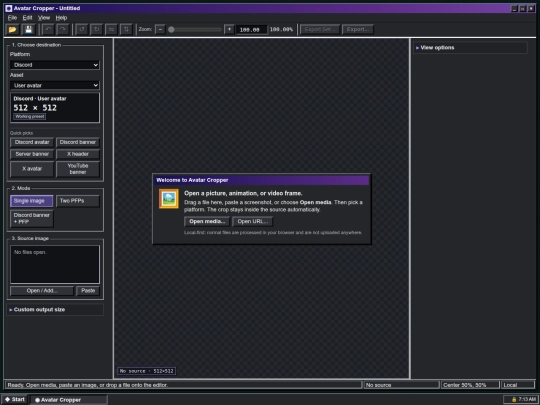This screenshot has width=540, height=405.
Task: Click the Open URL button
Action: coord(252,221)
